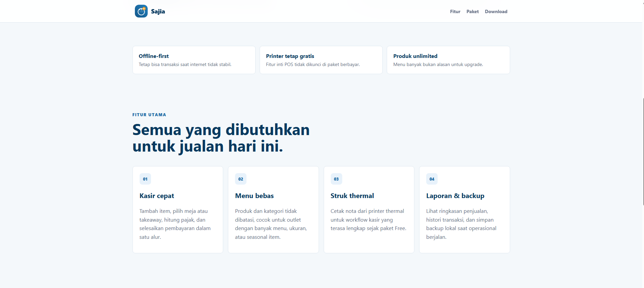Click the 02 number badge

[x=241, y=179]
